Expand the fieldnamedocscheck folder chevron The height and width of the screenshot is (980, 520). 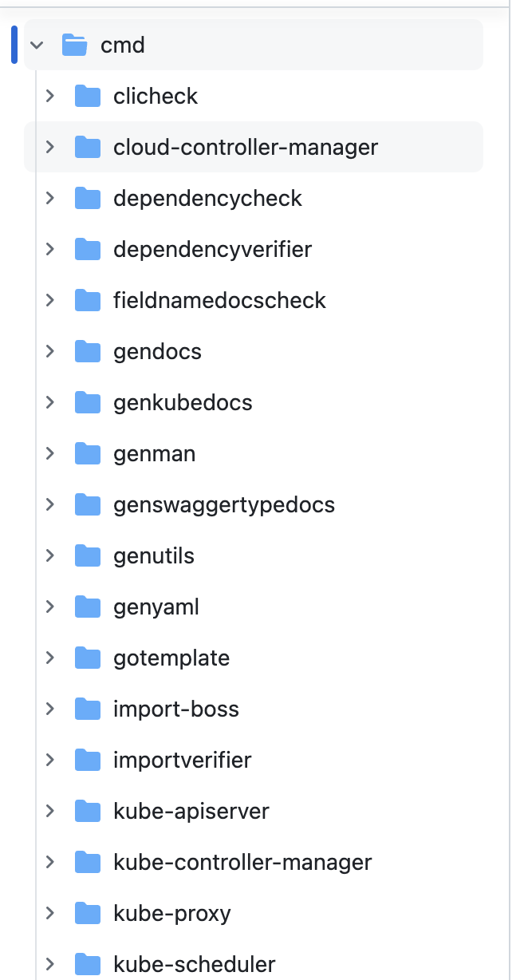tap(50, 300)
